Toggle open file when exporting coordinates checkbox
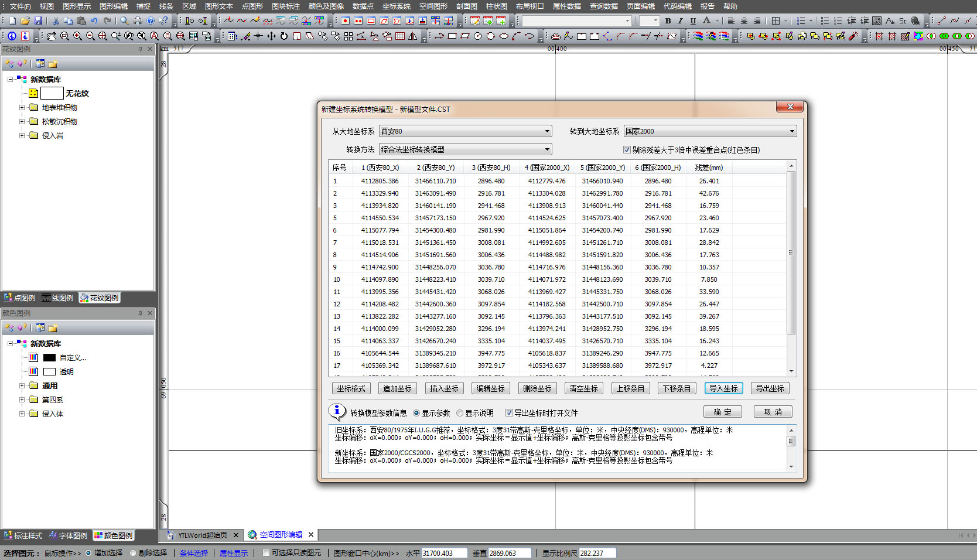977x560 pixels. coord(509,413)
